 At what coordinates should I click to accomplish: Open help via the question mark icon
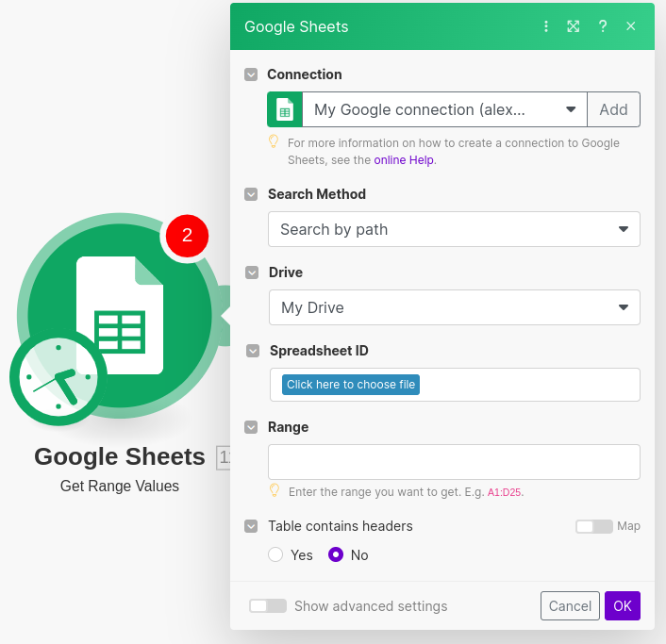pyautogui.click(x=602, y=26)
